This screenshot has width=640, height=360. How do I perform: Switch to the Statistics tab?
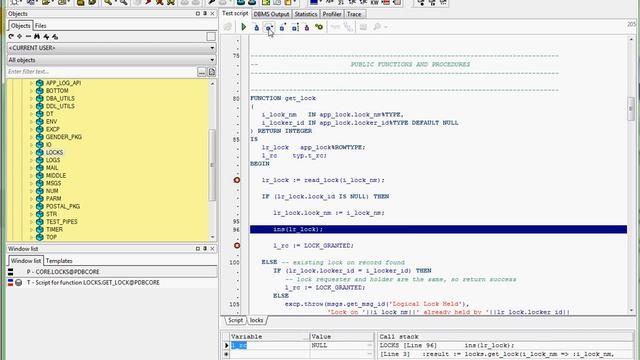(306, 14)
